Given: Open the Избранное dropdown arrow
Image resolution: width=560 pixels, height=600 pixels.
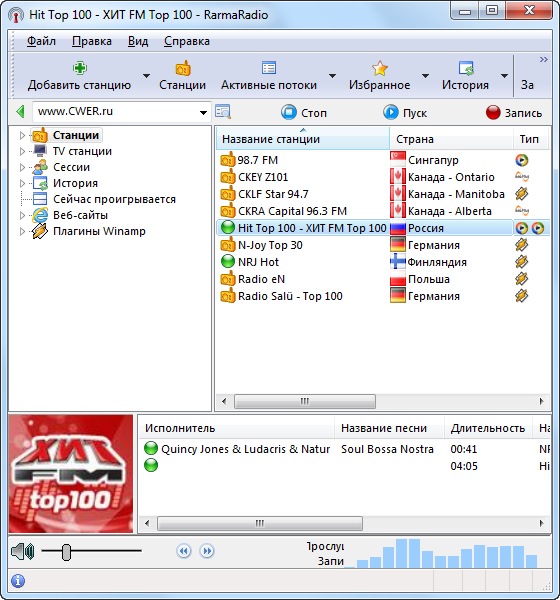Looking at the screenshot, I should [x=425, y=76].
